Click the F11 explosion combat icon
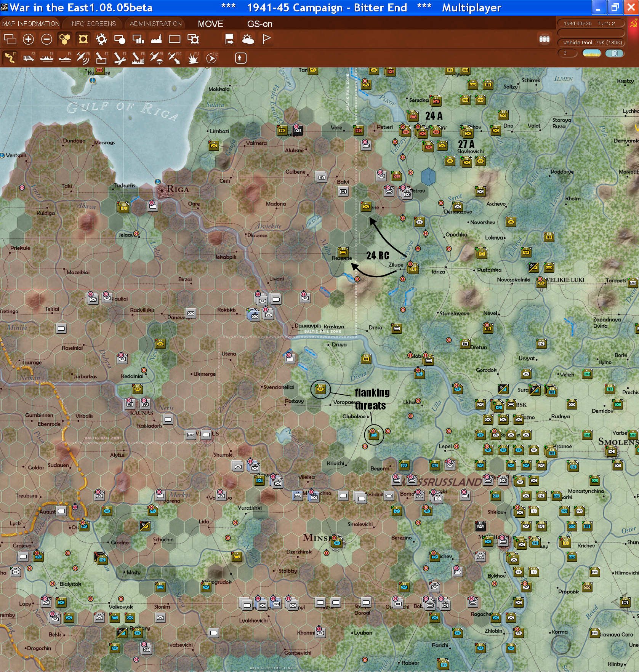The width and height of the screenshot is (639, 672). pyautogui.click(x=193, y=58)
